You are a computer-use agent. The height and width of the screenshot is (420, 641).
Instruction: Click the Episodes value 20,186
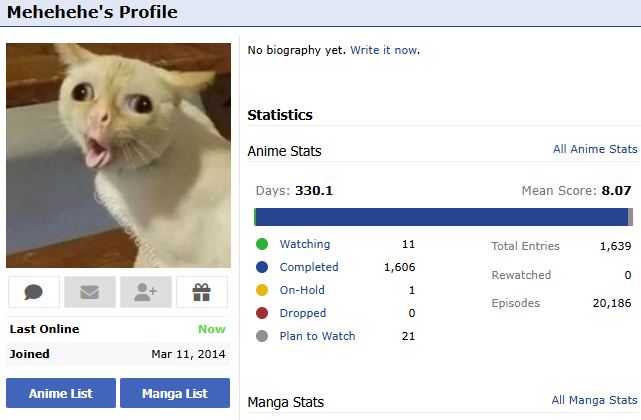[612, 303]
